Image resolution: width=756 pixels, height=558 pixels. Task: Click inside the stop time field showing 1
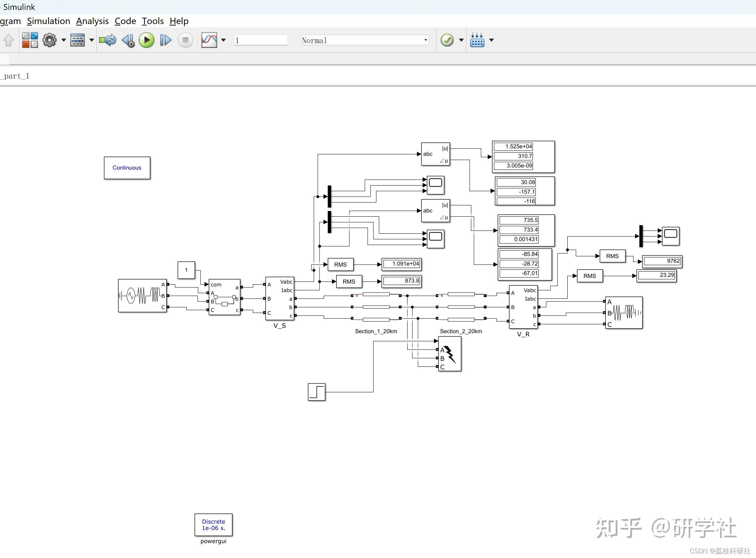[x=260, y=40]
